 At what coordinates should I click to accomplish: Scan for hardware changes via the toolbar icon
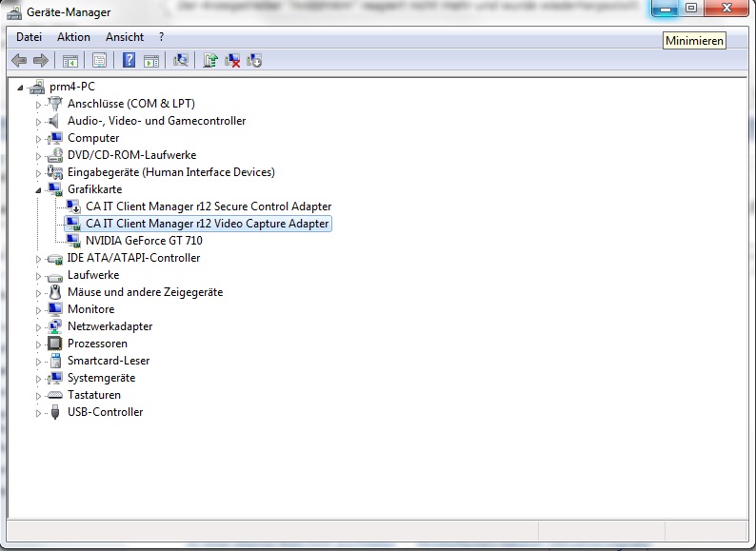[x=181, y=60]
